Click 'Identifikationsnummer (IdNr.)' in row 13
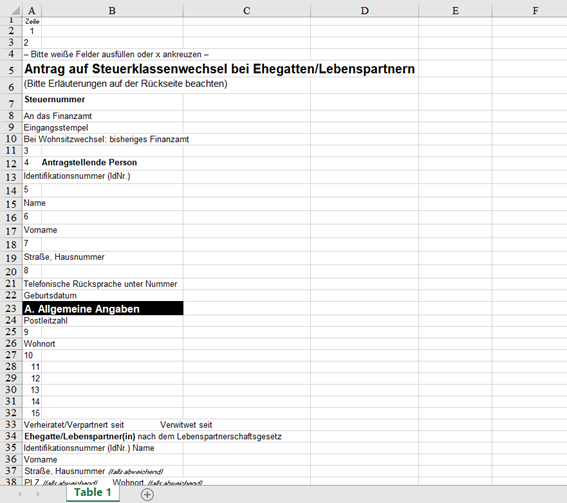Screen dimensions: 567x503 (77, 176)
